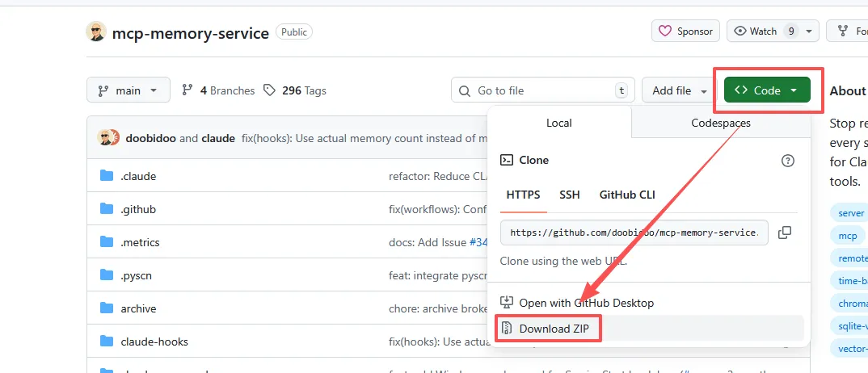Image resolution: width=868 pixels, height=373 pixels.
Task: Switch to the Codespaces tab
Action: [x=721, y=123]
